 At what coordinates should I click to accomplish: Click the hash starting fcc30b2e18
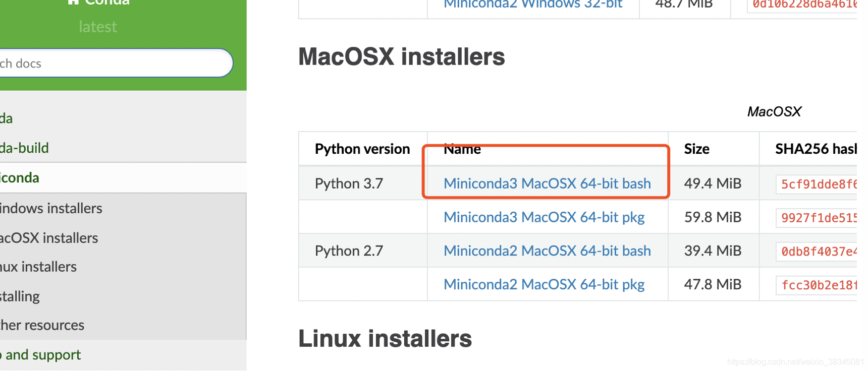817,285
